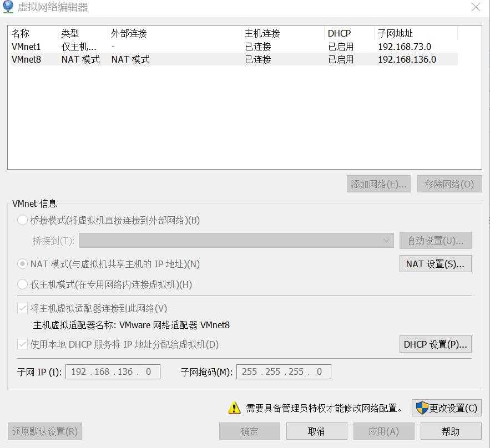Open the 桥接到 dropdown list
The image size is (490, 448).
pyautogui.click(x=236, y=241)
